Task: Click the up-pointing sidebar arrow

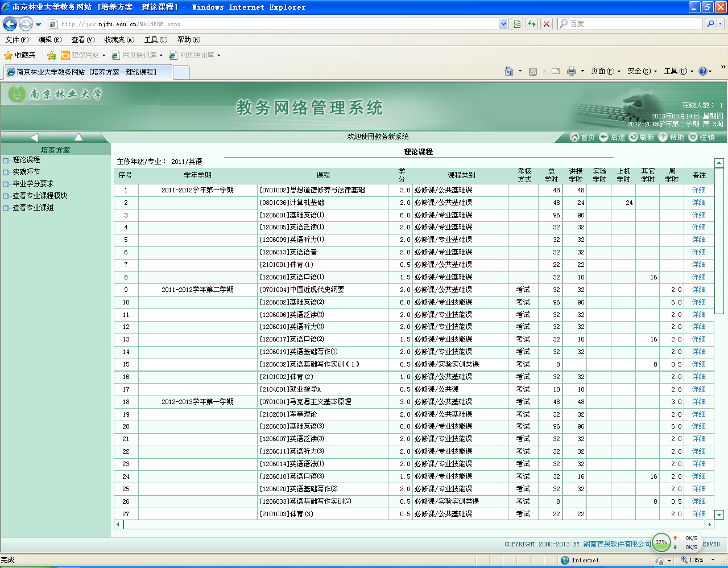Action: coord(78,137)
